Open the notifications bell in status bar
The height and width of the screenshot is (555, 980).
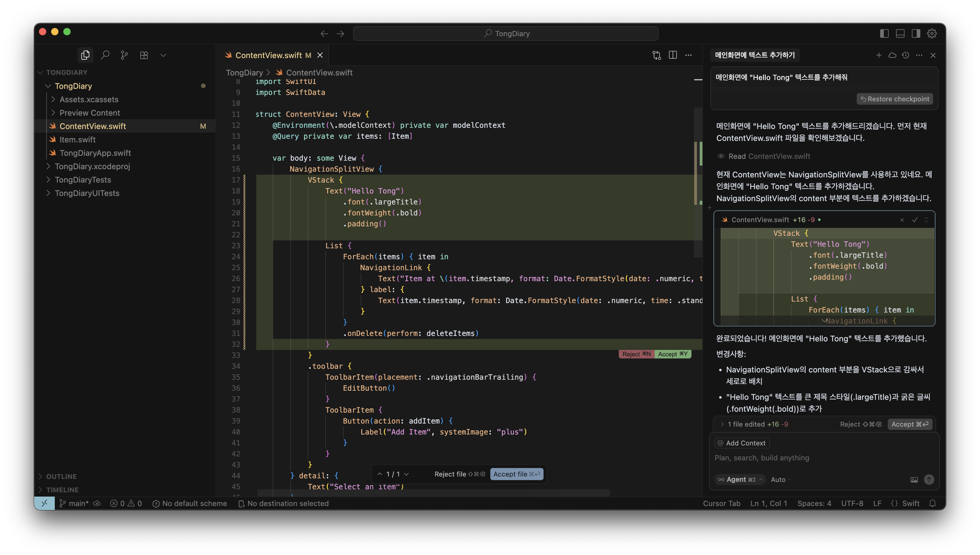tap(932, 504)
